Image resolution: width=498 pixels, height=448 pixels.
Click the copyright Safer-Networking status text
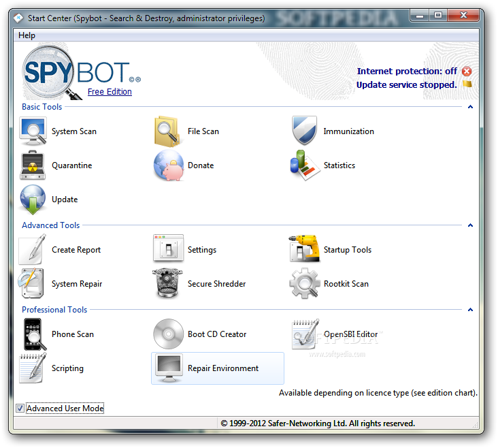tap(318, 423)
